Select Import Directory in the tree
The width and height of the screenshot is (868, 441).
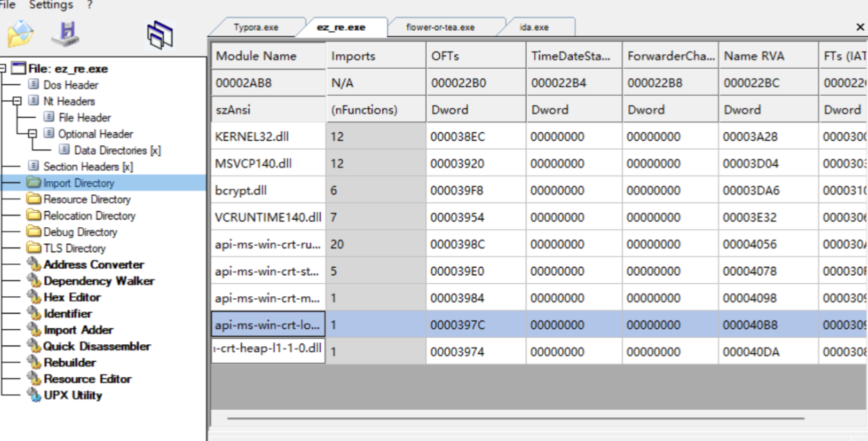79,183
